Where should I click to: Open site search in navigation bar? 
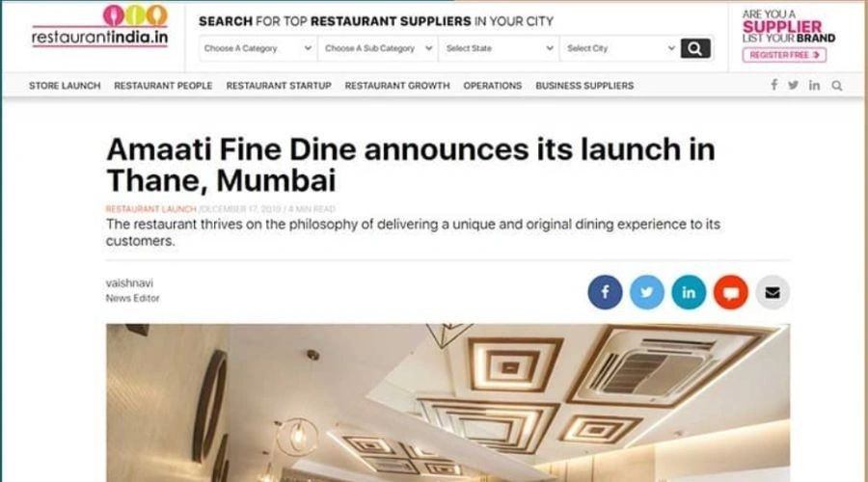click(837, 86)
